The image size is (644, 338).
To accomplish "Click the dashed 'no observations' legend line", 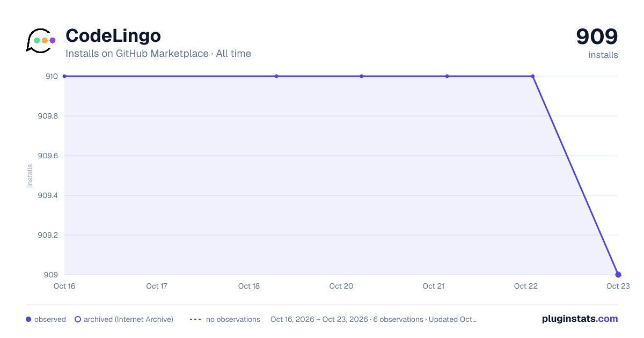I will [195, 319].
